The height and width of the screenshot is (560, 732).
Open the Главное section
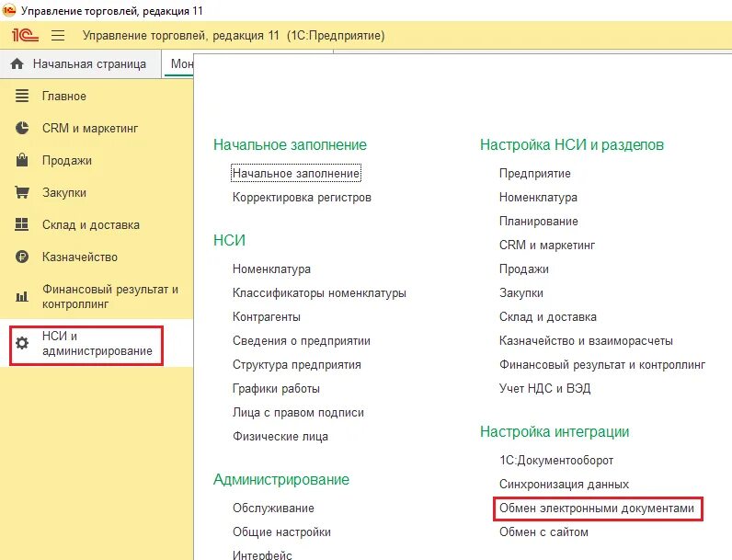click(64, 97)
